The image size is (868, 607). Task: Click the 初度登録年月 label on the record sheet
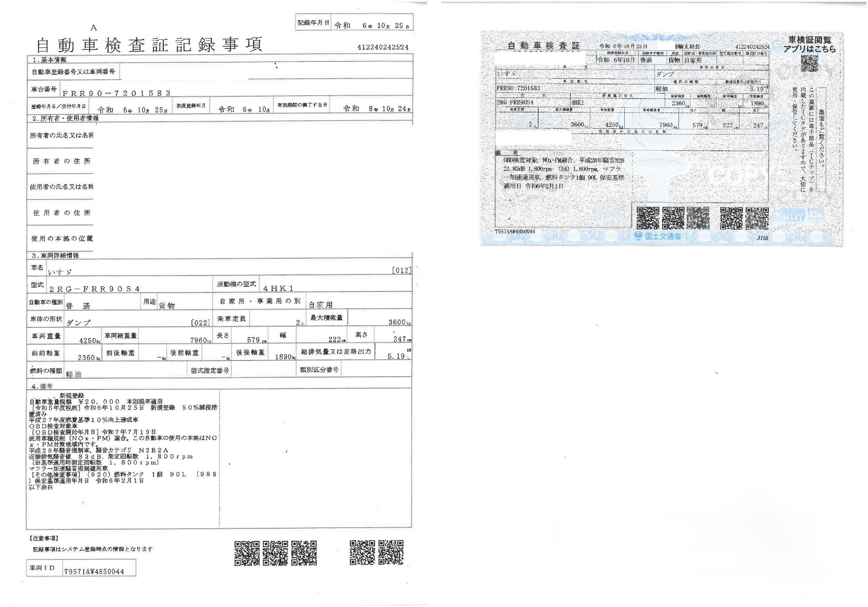point(191,105)
